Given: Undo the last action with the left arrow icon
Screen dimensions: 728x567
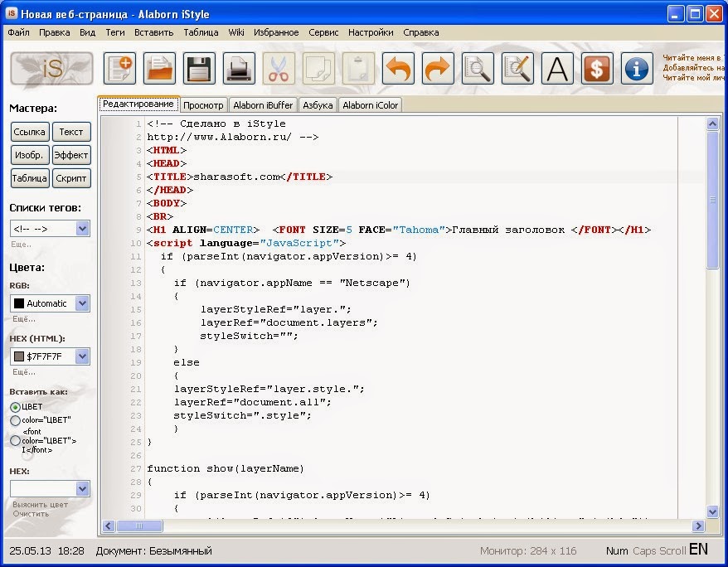Looking at the screenshot, I should (398, 69).
